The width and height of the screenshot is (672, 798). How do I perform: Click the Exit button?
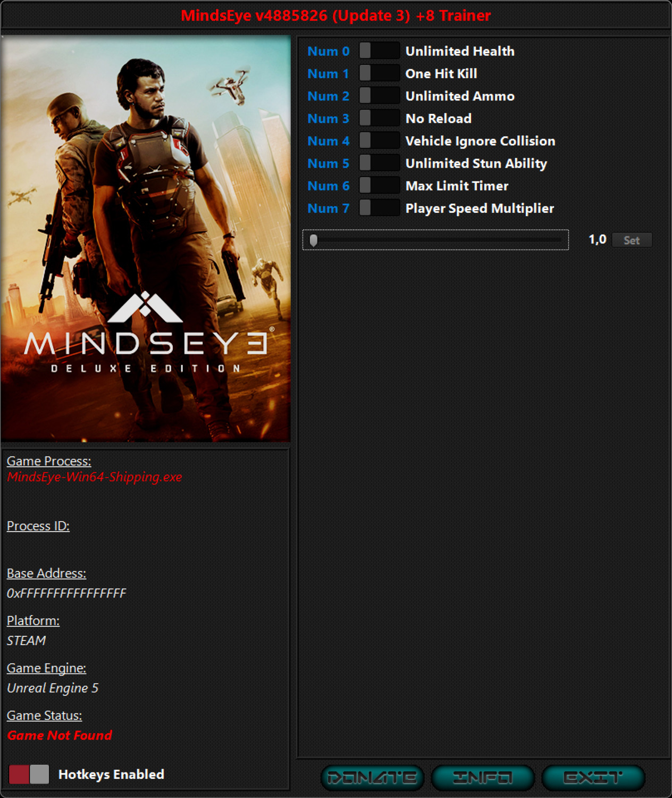(593, 778)
